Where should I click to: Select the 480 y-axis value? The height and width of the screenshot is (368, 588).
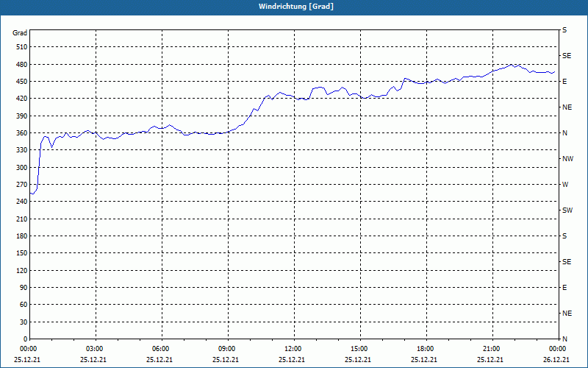[x=23, y=64]
